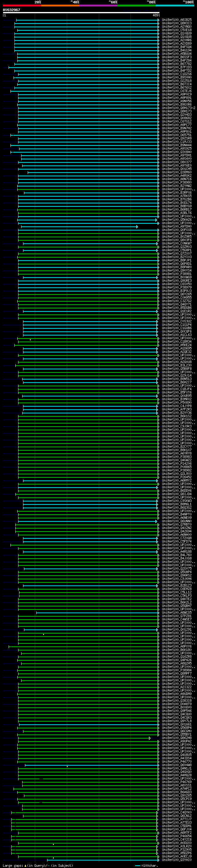Select the UniRef100_B4FZ84 label
This screenshot has width=197, height=868.
[x=176, y=60]
